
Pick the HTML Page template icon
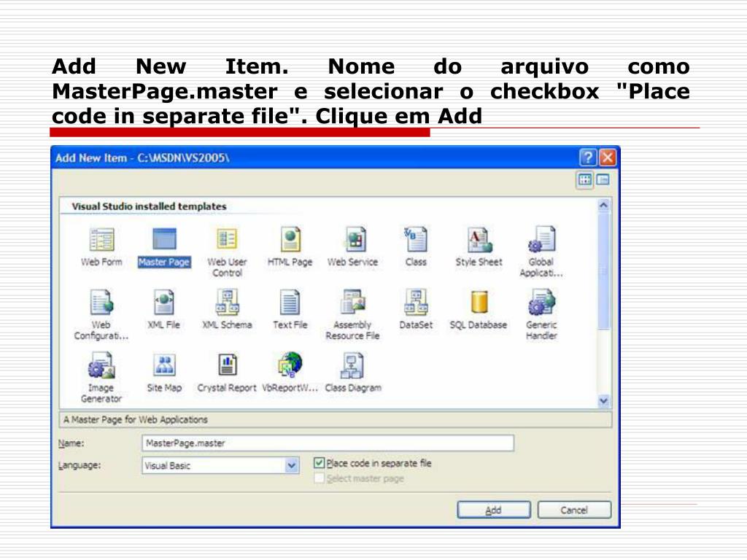pos(290,241)
